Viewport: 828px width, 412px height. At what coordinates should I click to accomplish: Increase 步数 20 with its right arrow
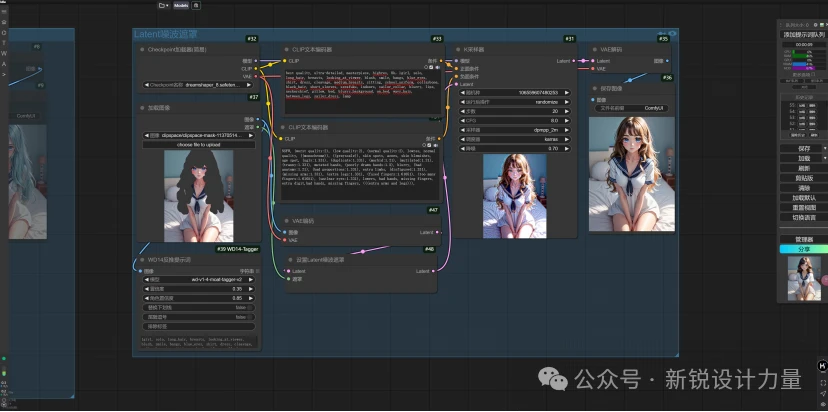[x=567, y=111]
